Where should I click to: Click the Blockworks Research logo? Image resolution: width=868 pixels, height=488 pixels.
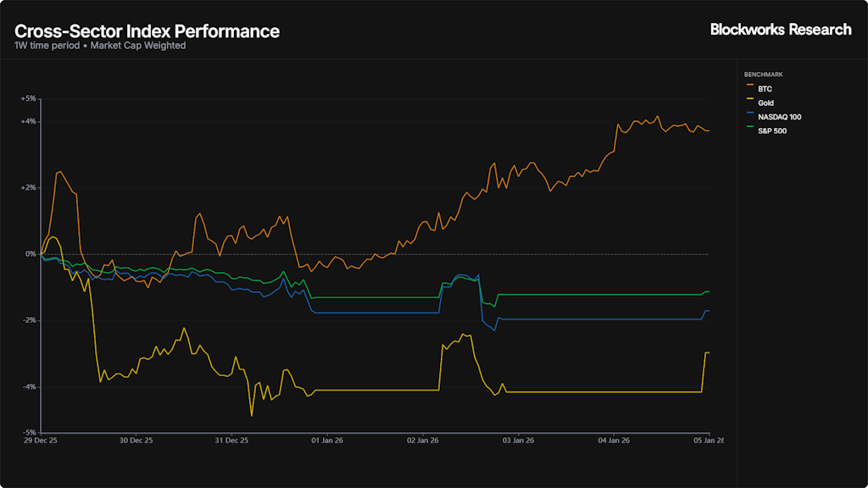780,30
